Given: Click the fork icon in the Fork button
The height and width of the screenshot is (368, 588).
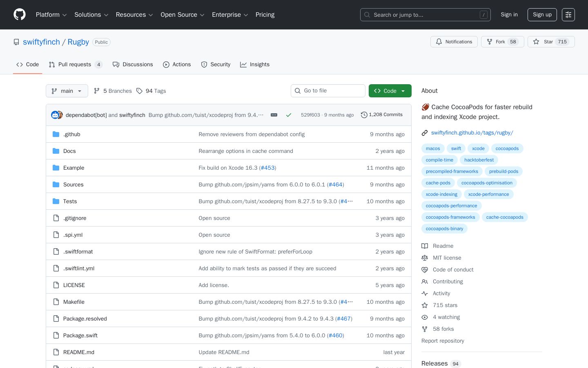Looking at the screenshot, I should [x=490, y=42].
